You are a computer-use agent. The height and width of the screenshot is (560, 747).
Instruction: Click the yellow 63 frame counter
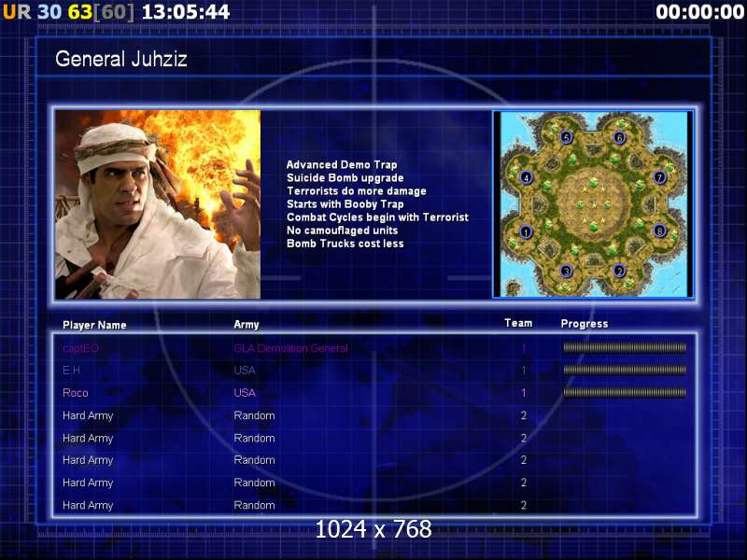(79, 12)
